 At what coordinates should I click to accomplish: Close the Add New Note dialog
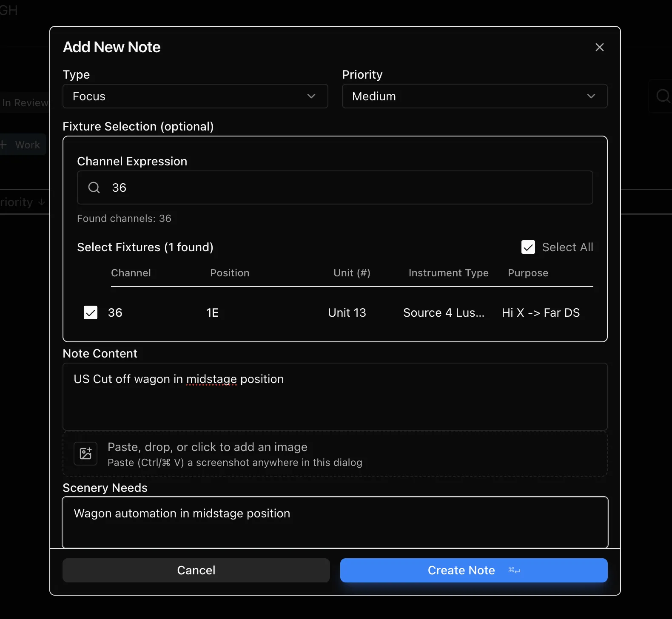pos(599,47)
